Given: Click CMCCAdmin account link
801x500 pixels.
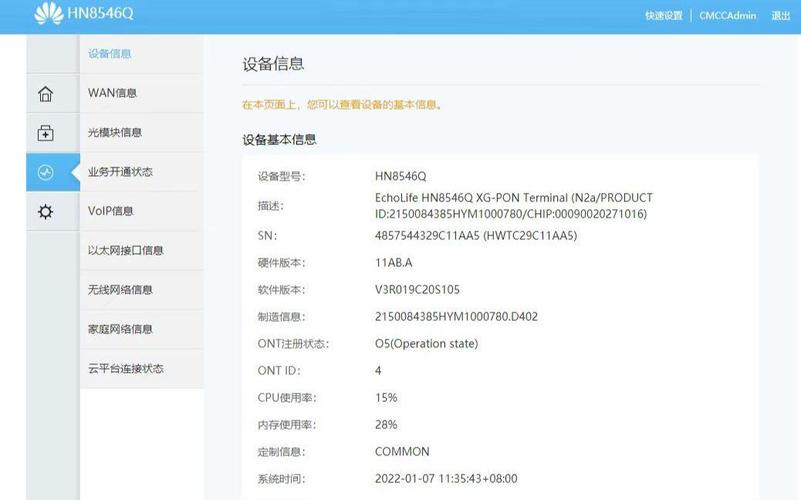Looking at the screenshot, I should pyautogui.click(x=727, y=16).
